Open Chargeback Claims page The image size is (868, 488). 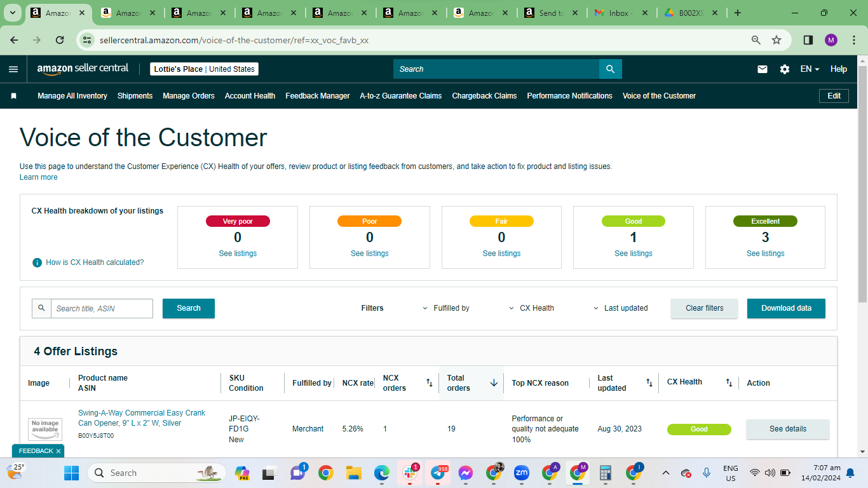point(484,96)
